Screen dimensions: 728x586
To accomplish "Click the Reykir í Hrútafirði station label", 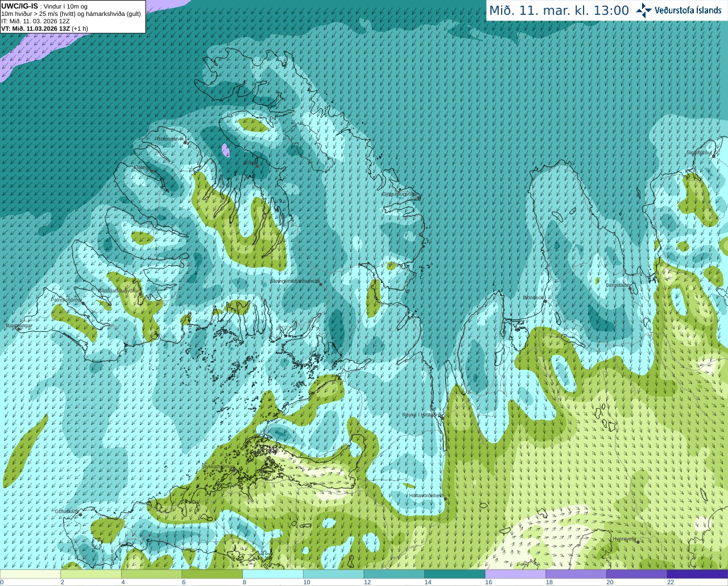I will click(x=421, y=415).
